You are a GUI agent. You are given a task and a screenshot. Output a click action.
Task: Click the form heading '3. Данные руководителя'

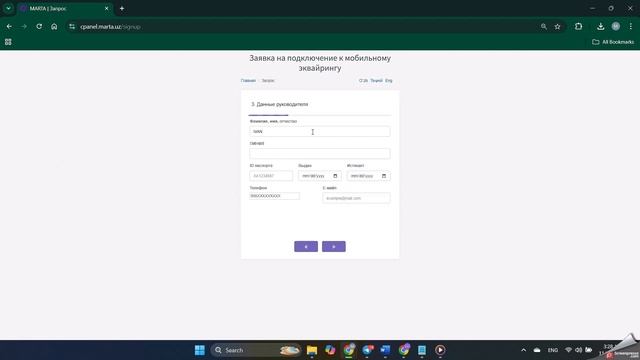coord(280,104)
